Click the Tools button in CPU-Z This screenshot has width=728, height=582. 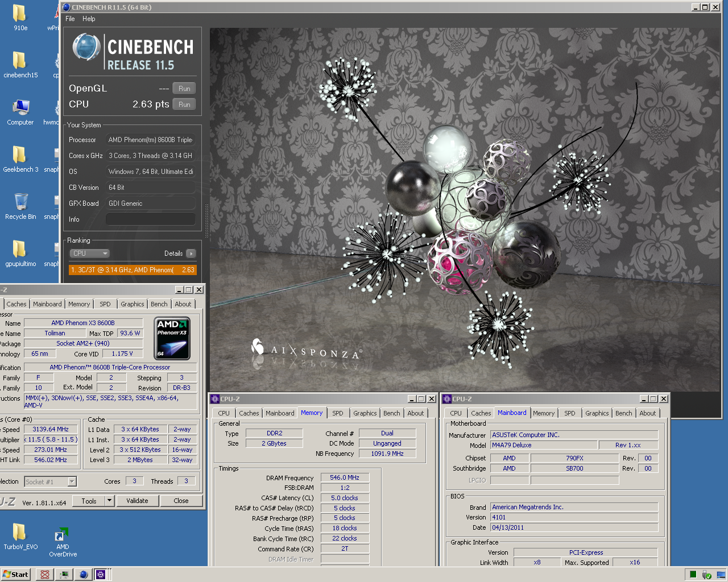(89, 501)
